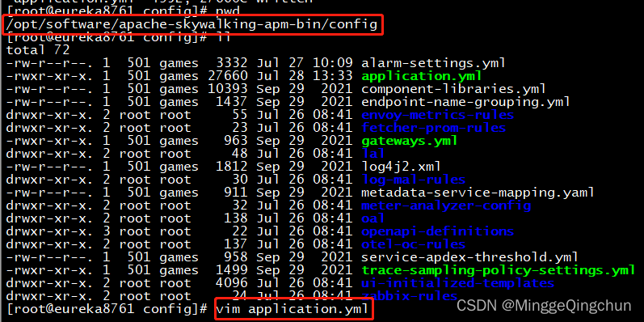
Task: Select the meter-analyzer-config directory name
Action: point(445,205)
